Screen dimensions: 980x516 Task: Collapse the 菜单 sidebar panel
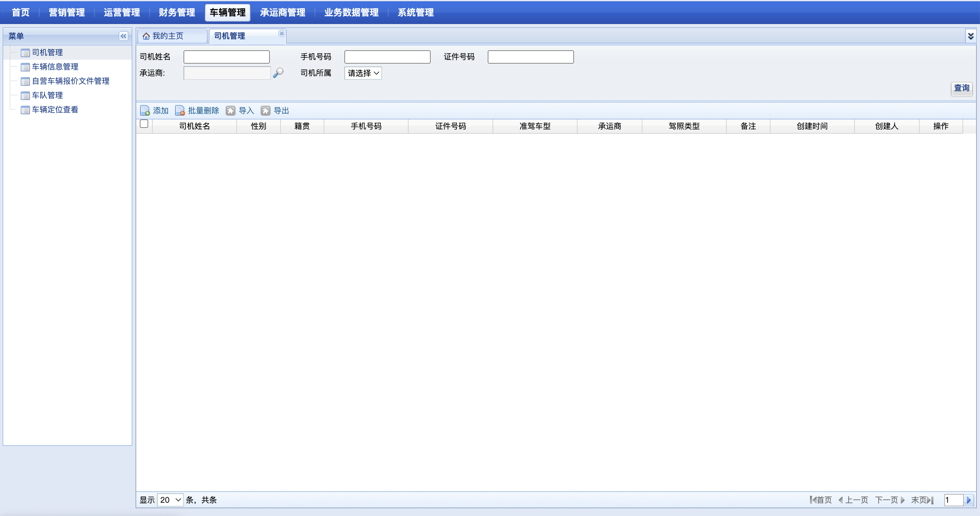(x=123, y=36)
